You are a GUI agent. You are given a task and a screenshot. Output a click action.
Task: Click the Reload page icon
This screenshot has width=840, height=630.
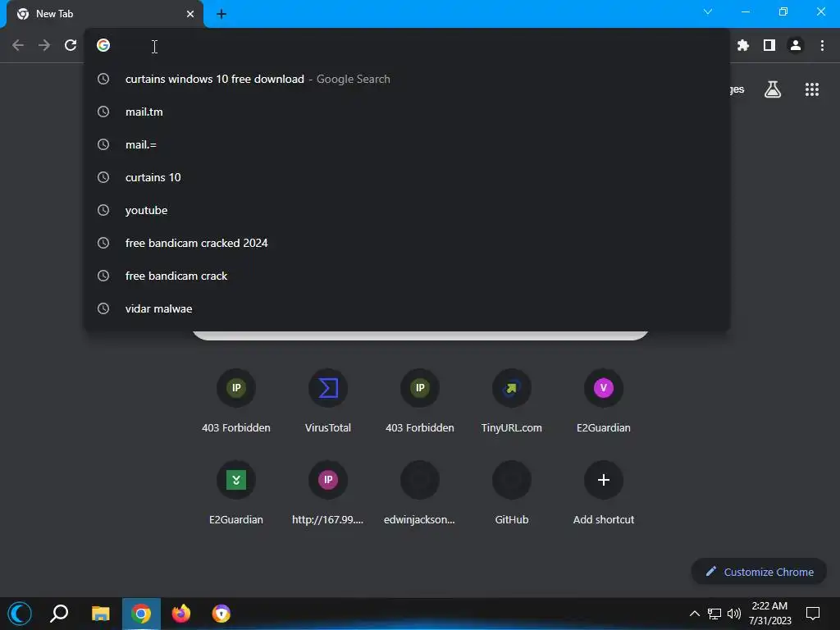coord(71,46)
